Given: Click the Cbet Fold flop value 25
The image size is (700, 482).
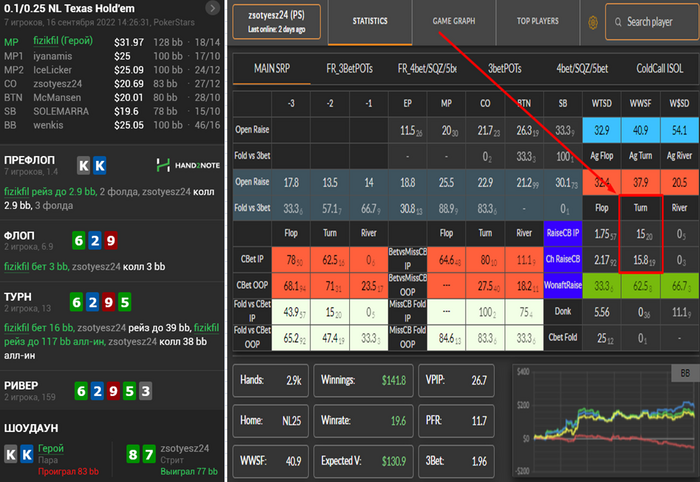Looking at the screenshot, I should pyautogui.click(x=601, y=338).
